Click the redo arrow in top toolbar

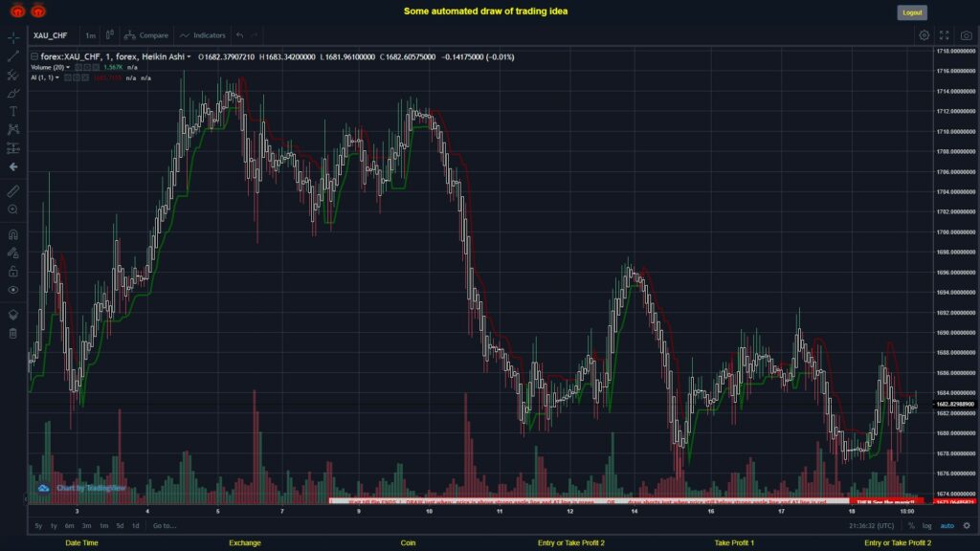[255, 35]
